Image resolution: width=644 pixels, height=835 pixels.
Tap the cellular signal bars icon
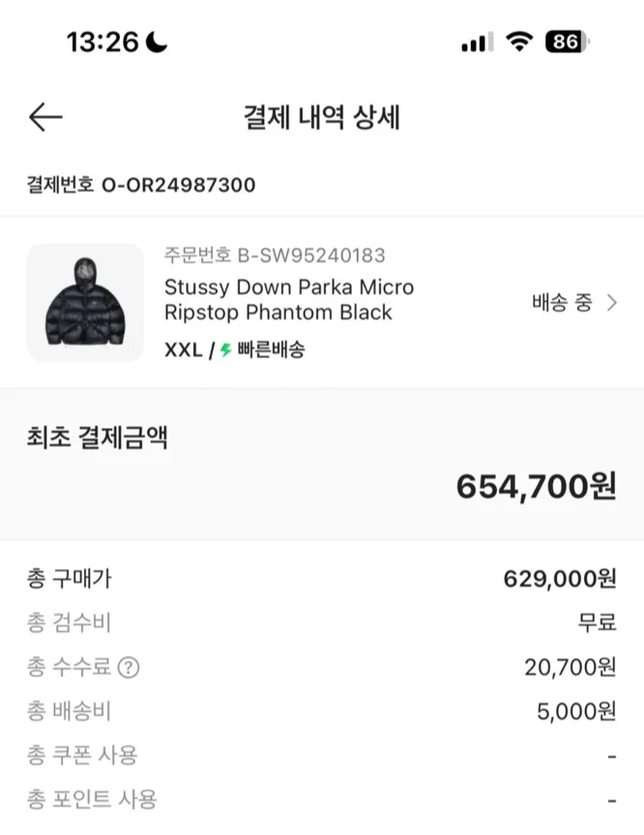click(x=476, y=43)
